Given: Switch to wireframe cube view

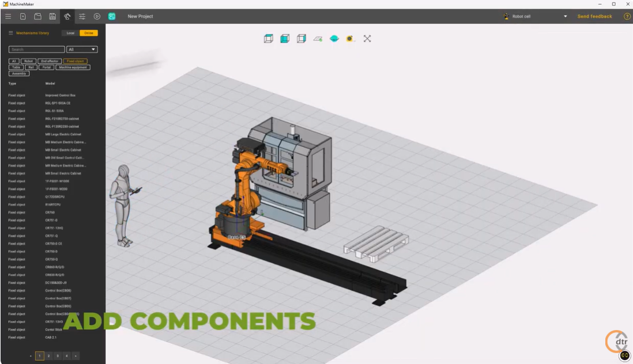Looking at the screenshot, I should (x=269, y=39).
